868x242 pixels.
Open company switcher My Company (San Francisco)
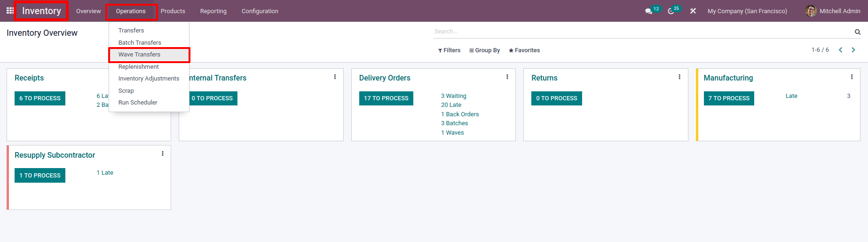(747, 11)
